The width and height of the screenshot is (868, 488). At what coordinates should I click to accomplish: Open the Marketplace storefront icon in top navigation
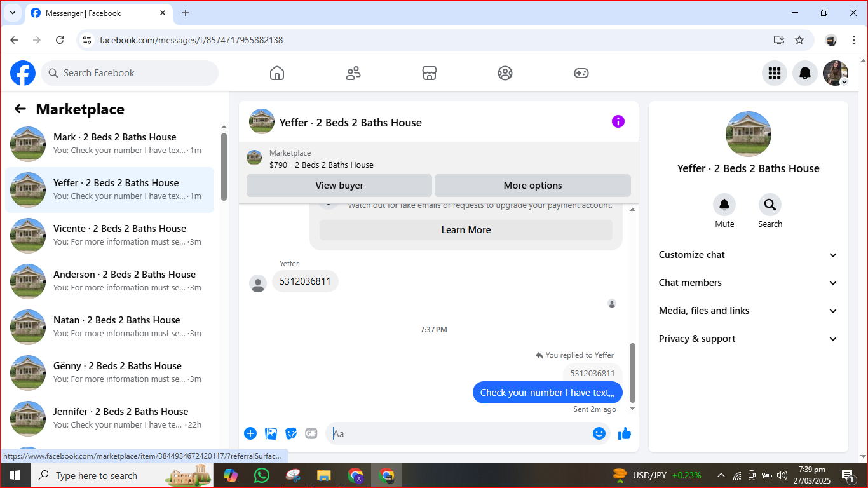point(430,73)
